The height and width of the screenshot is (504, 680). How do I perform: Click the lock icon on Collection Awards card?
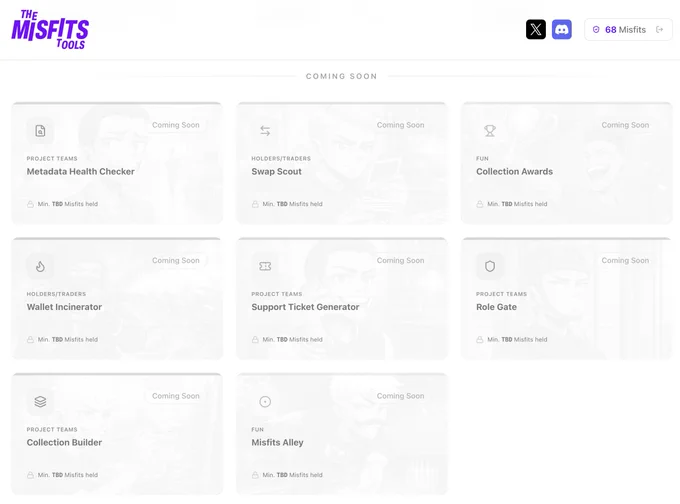(480, 204)
